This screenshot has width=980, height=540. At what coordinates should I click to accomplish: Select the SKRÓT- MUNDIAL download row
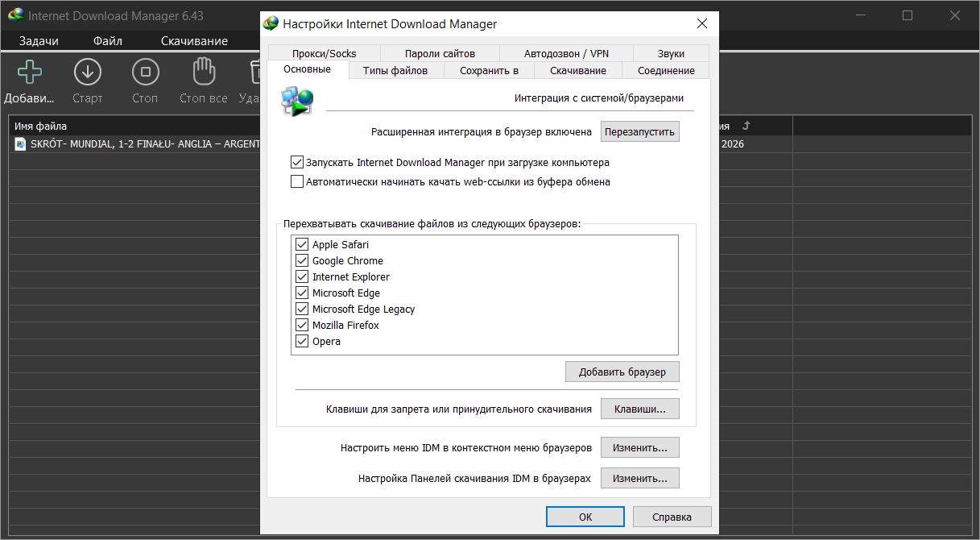click(x=135, y=144)
